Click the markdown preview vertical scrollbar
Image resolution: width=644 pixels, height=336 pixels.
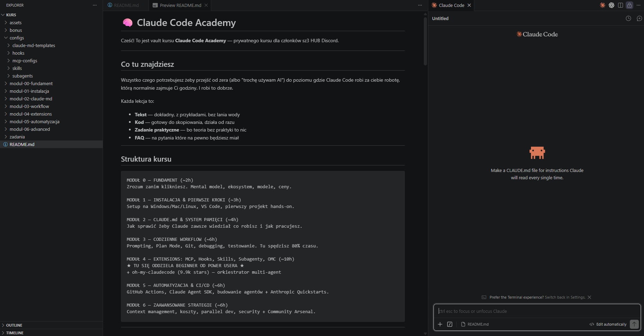tap(425, 42)
